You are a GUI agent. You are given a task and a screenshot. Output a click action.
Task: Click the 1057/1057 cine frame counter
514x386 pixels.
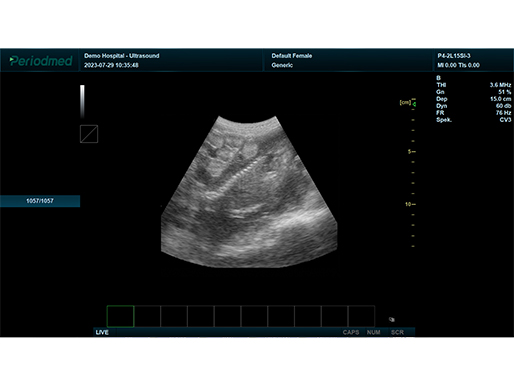40,201
